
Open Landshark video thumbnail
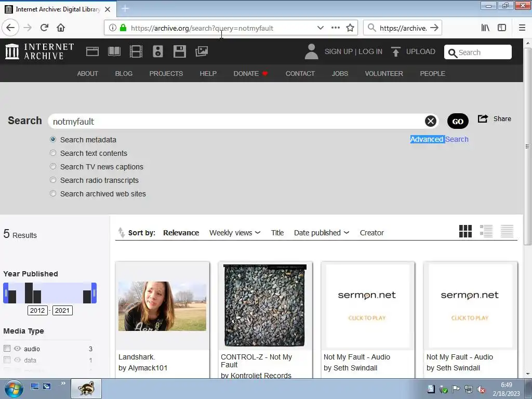(162, 306)
